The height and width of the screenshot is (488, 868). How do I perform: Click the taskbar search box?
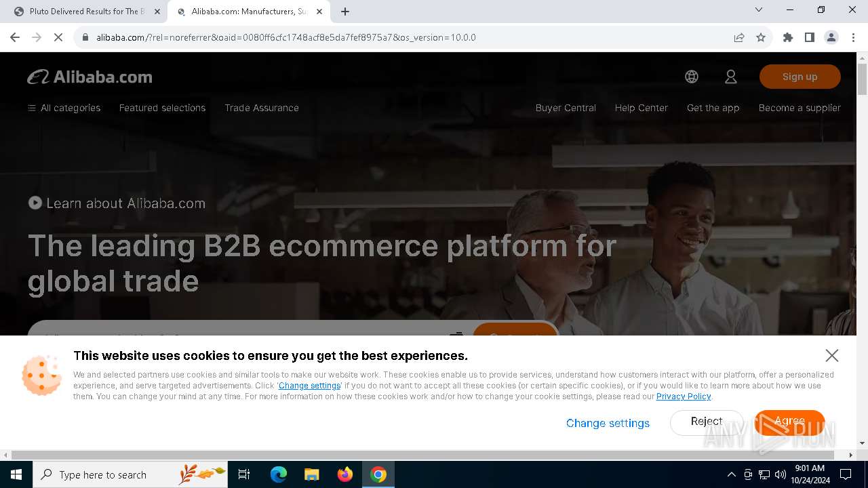[x=130, y=474]
